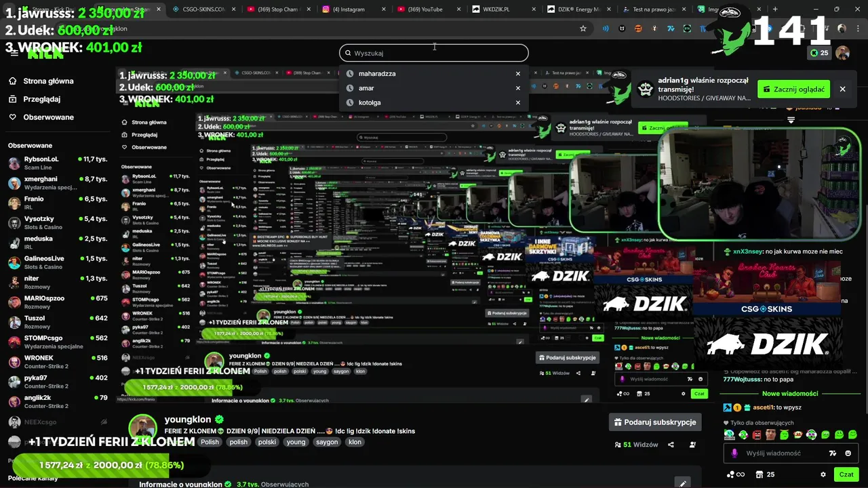The width and height of the screenshot is (868, 488).
Task: Click Zacznij oglądać button
Action: [793, 89]
